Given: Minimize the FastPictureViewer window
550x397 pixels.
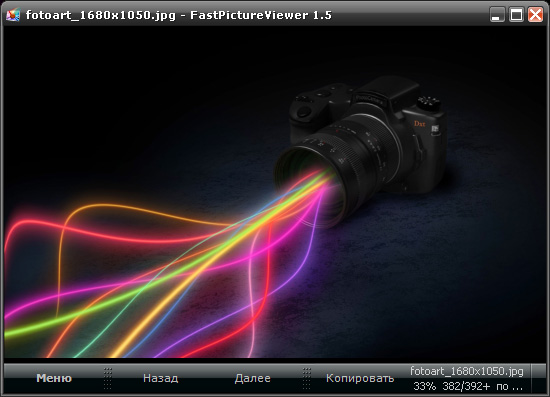Looking at the screenshot, I should pyautogui.click(x=497, y=15).
